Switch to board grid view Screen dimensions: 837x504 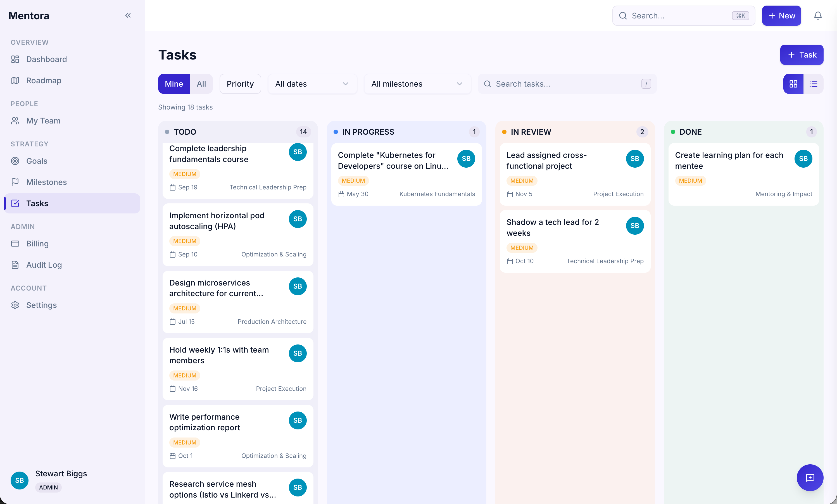(x=793, y=84)
